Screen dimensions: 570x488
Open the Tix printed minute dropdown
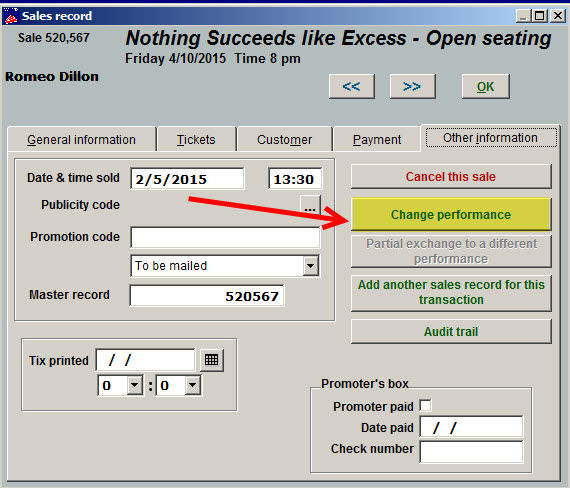click(193, 385)
